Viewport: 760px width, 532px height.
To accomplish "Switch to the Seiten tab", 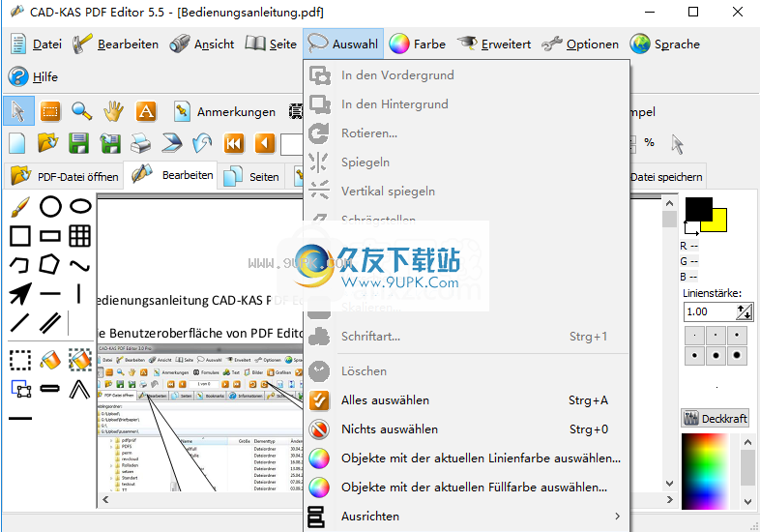I will pyautogui.click(x=251, y=176).
